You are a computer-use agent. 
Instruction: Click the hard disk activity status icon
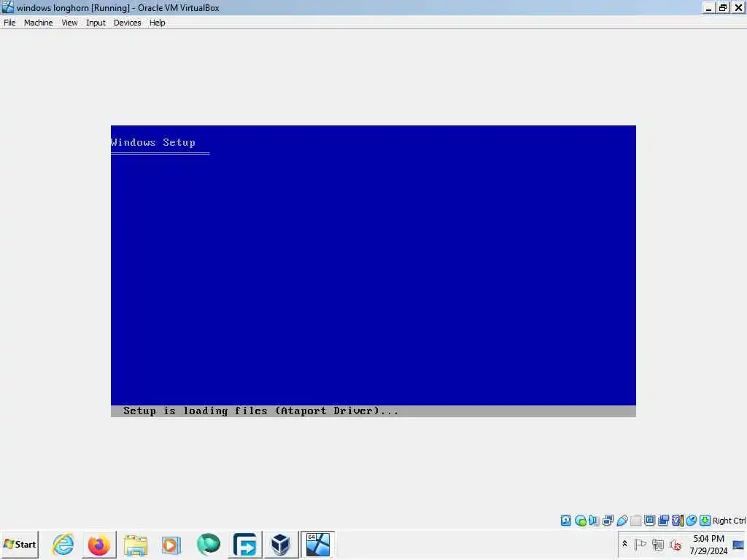click(565, 521)
